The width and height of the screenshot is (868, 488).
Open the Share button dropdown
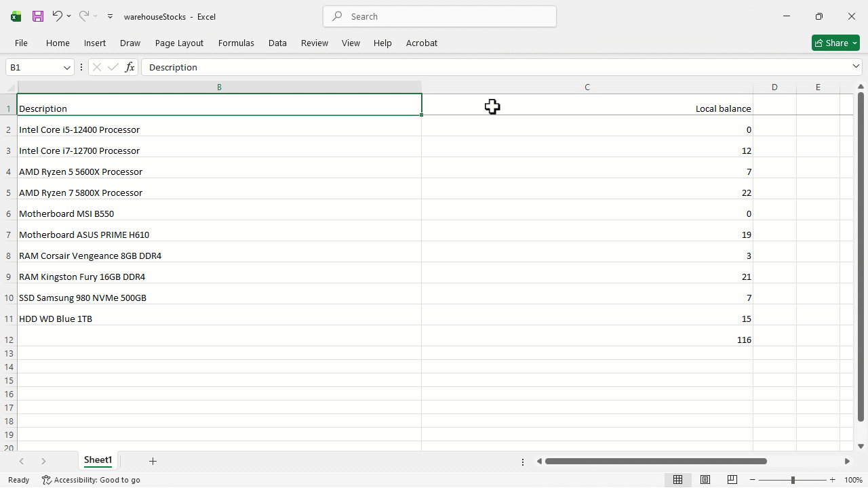[855, 43]
